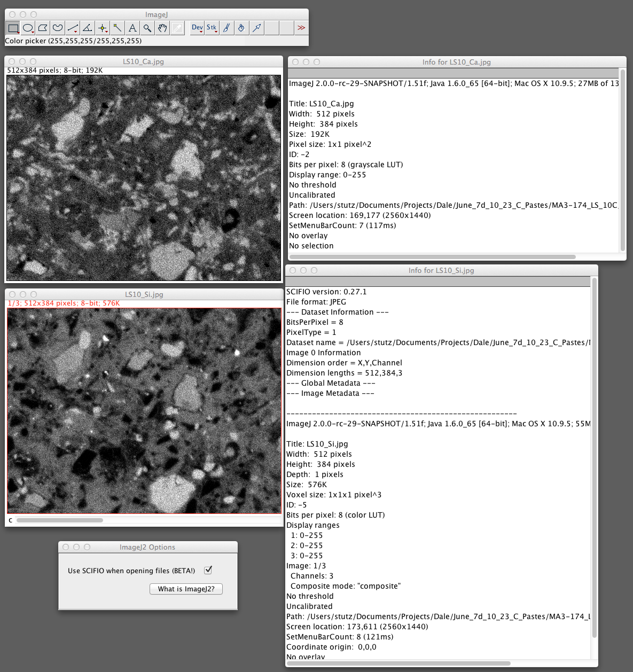
Task: Select the Flood Fill bucket tool
Action: coord(241,28)
